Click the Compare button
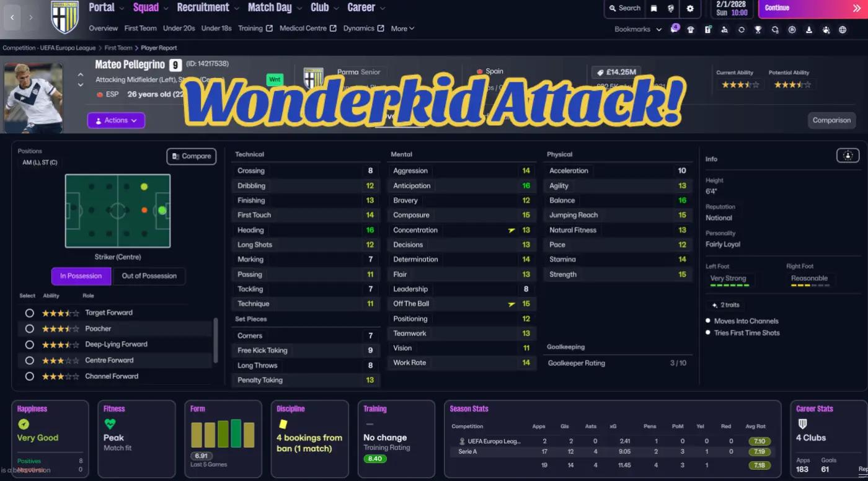The width and height of the screenshot is (868, 481). [192, 156]
